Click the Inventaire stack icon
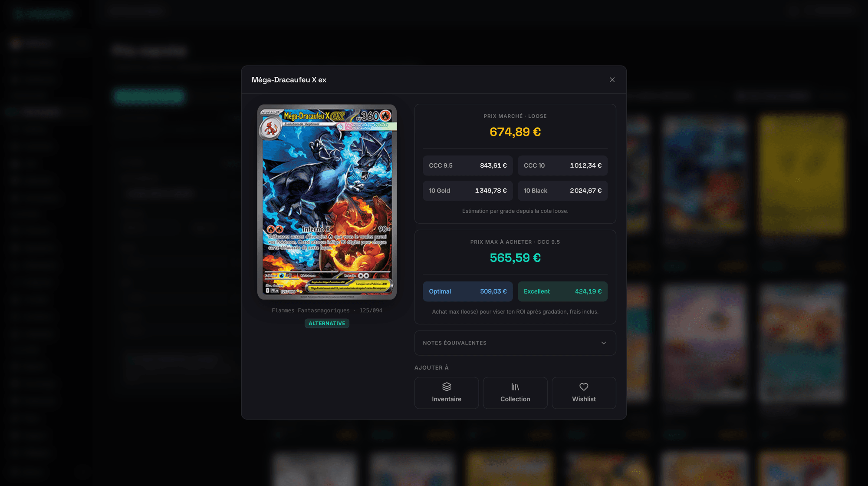 (x=447, y=387)
